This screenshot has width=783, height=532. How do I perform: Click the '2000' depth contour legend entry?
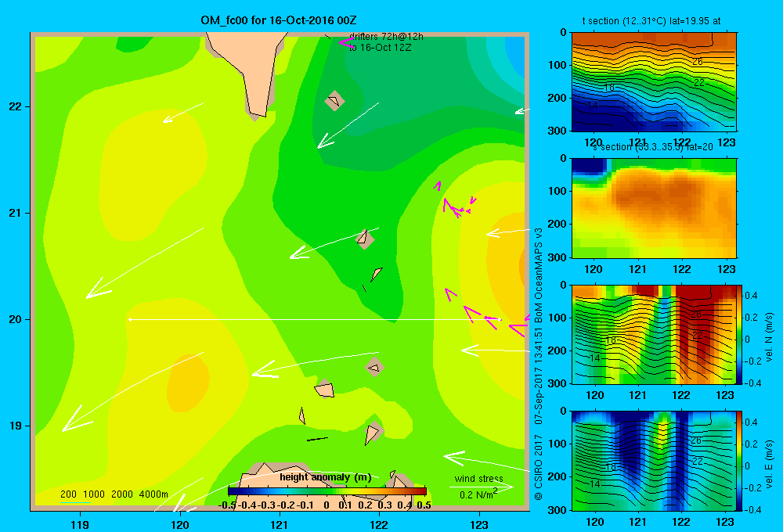[x=122, y=494]
